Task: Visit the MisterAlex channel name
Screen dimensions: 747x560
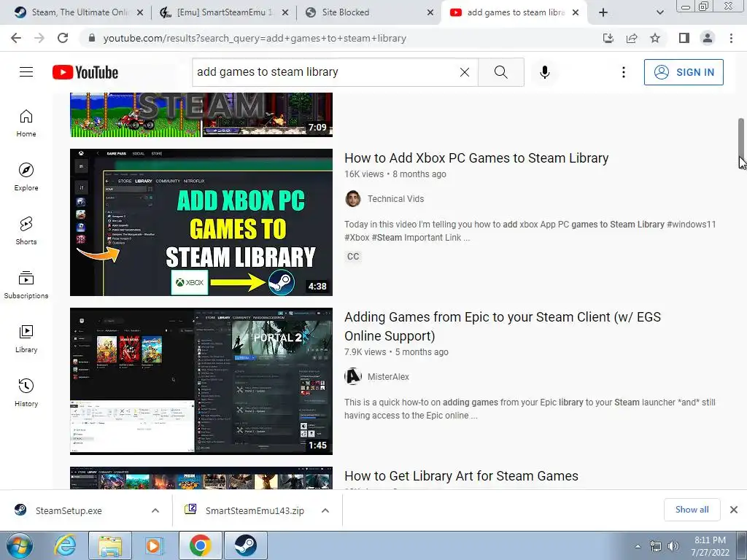Action: pyautogui.click(x=388, y=376)
